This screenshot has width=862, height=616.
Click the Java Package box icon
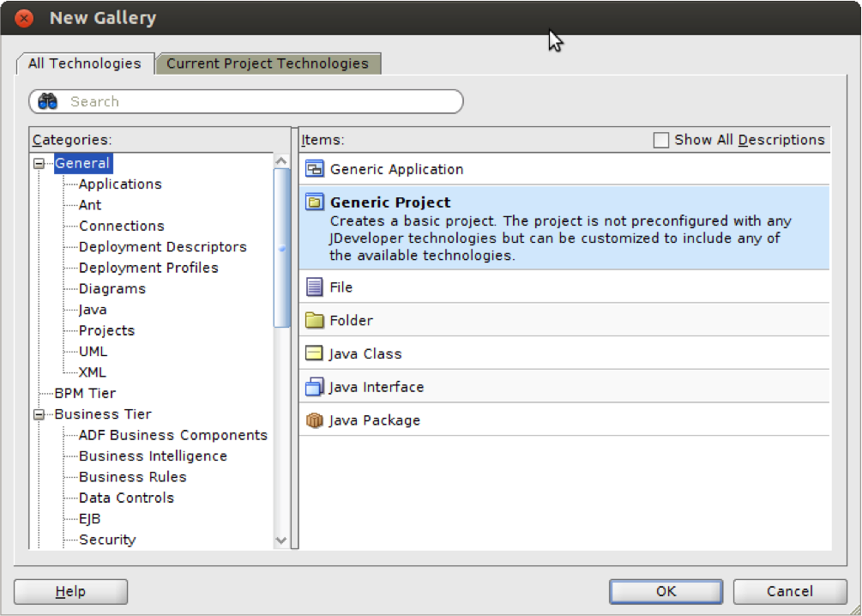point(315,420)
